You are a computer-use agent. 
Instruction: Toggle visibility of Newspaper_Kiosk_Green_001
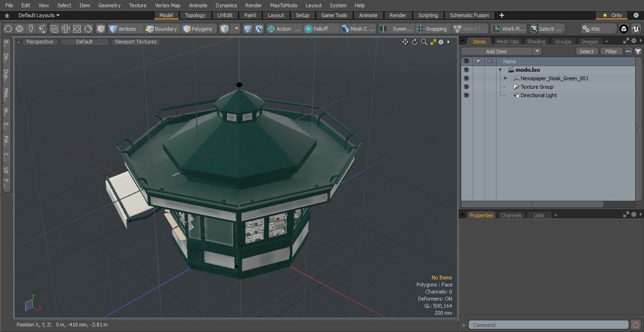click(x=466, y=78)
